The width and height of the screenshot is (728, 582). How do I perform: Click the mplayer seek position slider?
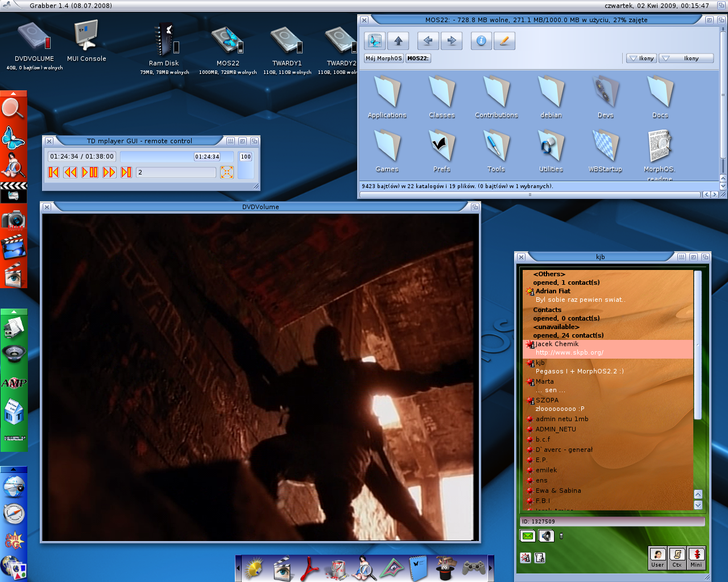[x=177, y=156]
